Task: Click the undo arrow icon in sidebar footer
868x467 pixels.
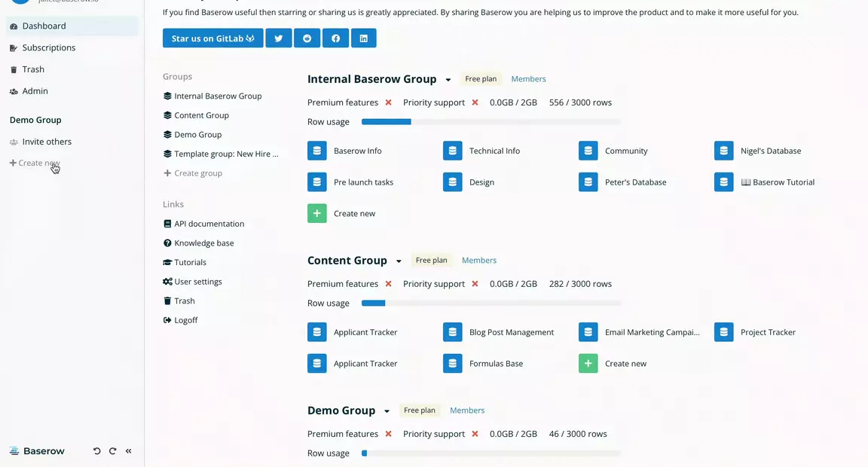Action: point(96,451)
